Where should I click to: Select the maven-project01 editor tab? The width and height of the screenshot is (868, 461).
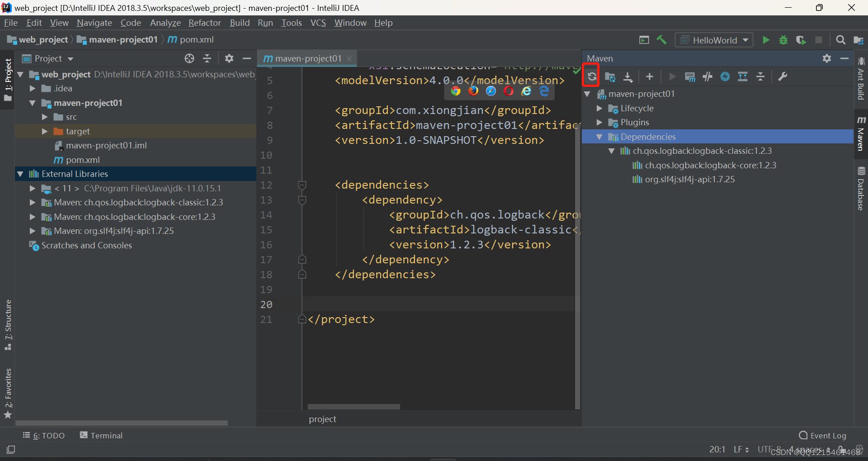[x=302, y=58]
